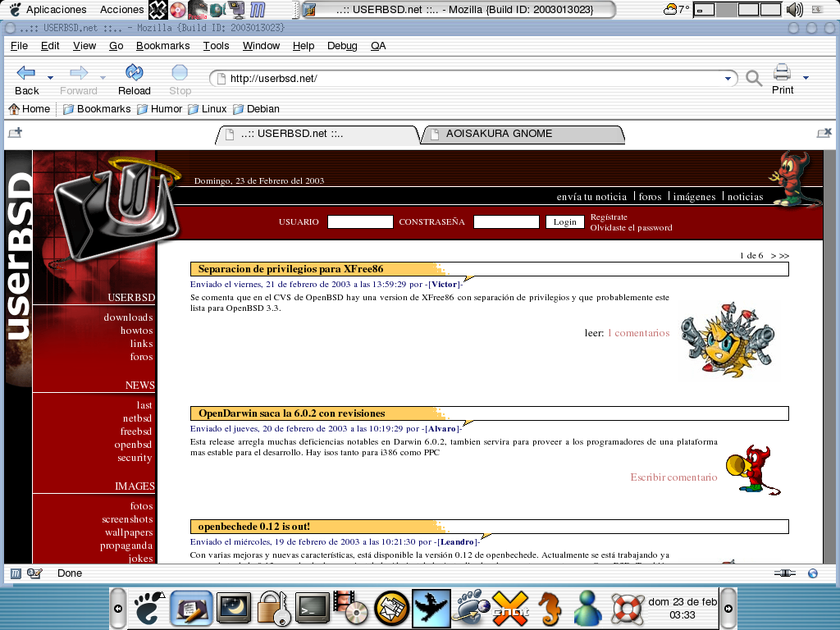Click the right hide arrow of bottom panel
This screenshot has height=630, width=840.
tap(728, 608)
